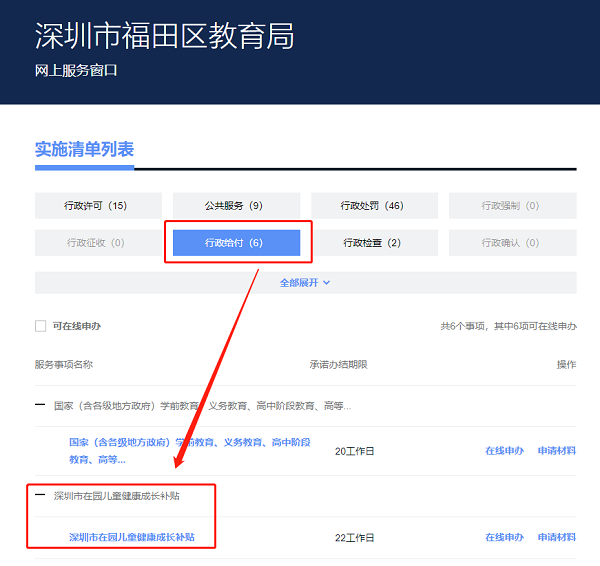Click the 行政确认 (0) tab
Viewport: 600px width, 566px height.
pyautogui.click(x=513, y=243)
